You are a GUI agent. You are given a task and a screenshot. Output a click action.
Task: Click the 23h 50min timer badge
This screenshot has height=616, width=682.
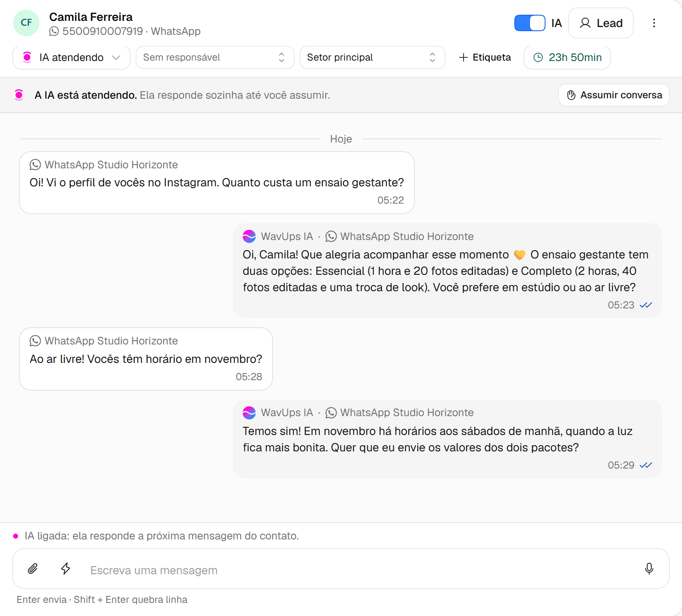(x=567, y=57)
